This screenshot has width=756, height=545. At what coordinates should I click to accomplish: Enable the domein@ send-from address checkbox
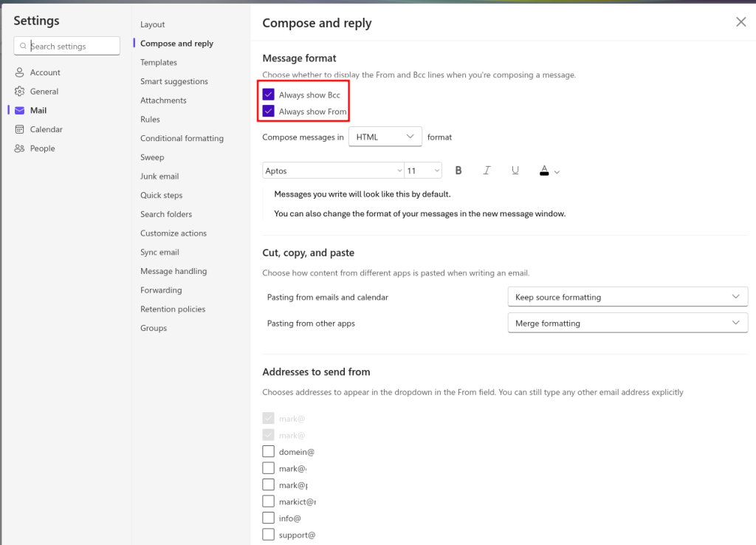point(269,451)
